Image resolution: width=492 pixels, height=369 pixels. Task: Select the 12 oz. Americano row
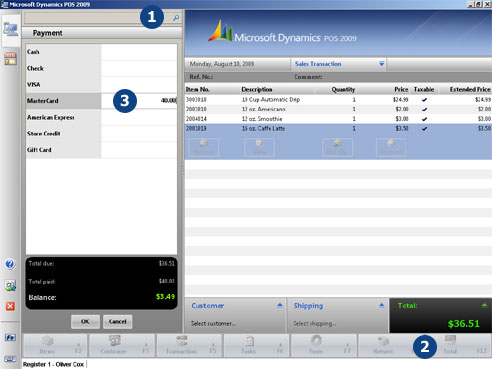338,109
